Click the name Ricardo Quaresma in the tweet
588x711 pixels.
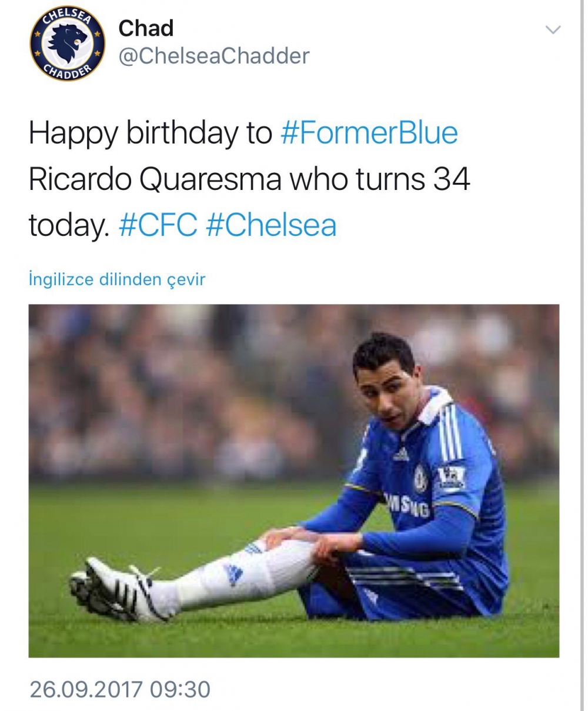(151, 179)
